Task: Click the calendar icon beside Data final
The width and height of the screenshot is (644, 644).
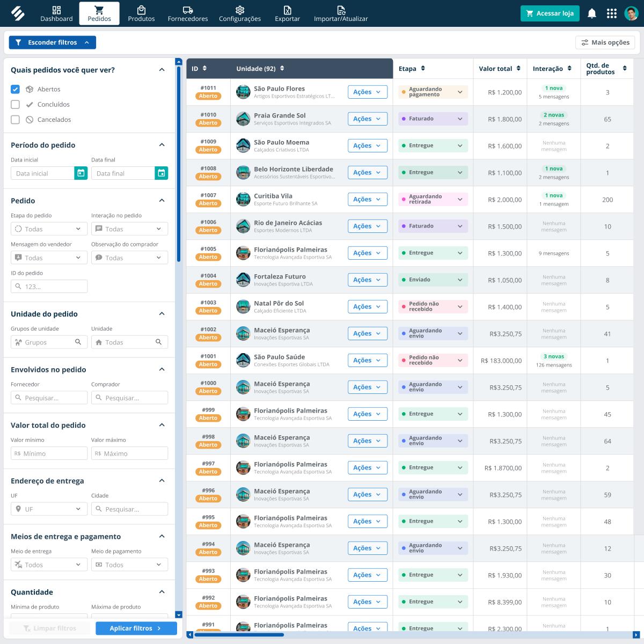Action: tap(162, 173)
